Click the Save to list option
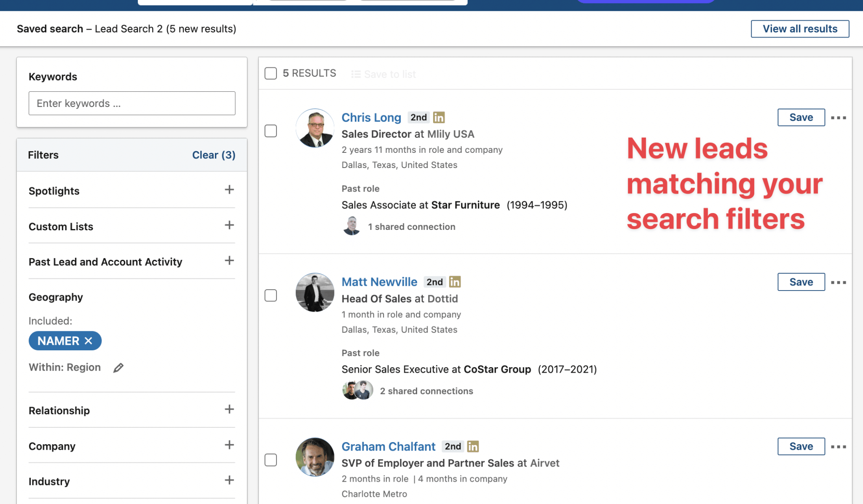Image resolution: width=863 pixels, height=504 pixels. (383, 74)
